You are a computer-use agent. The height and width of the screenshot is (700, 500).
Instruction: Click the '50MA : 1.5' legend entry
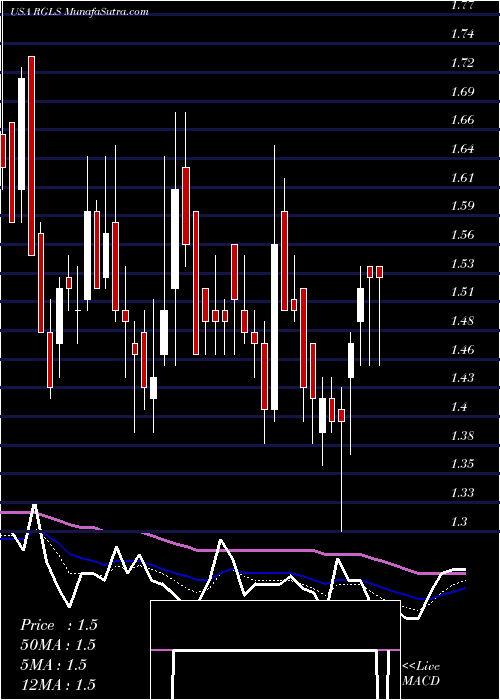(59, 645)
